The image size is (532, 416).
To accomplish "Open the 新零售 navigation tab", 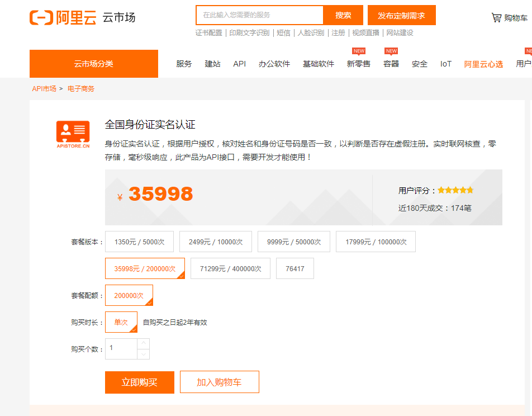I will [359, 64].
